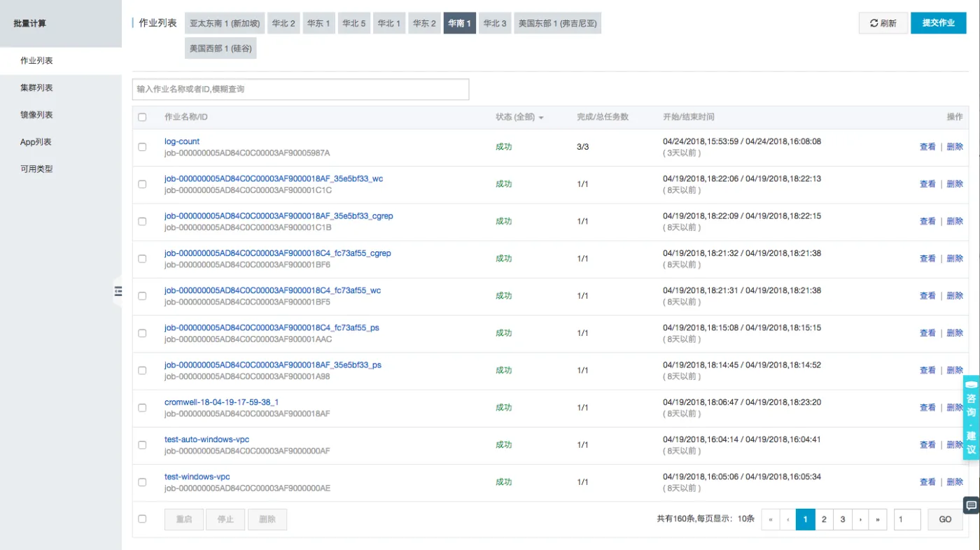Check the log-count job checkbox
980x550 pixels.
[x=142, y=147]
